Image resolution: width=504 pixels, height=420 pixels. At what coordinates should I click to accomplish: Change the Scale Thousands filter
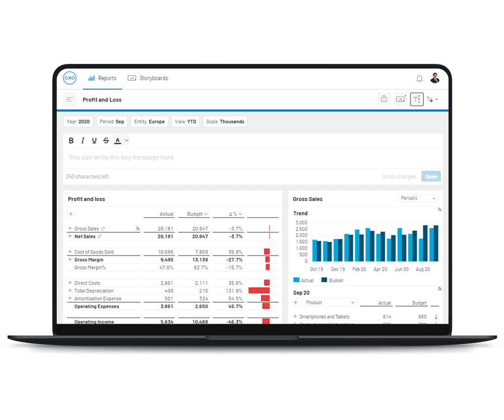pyautogui.click(x=225, y=122)
